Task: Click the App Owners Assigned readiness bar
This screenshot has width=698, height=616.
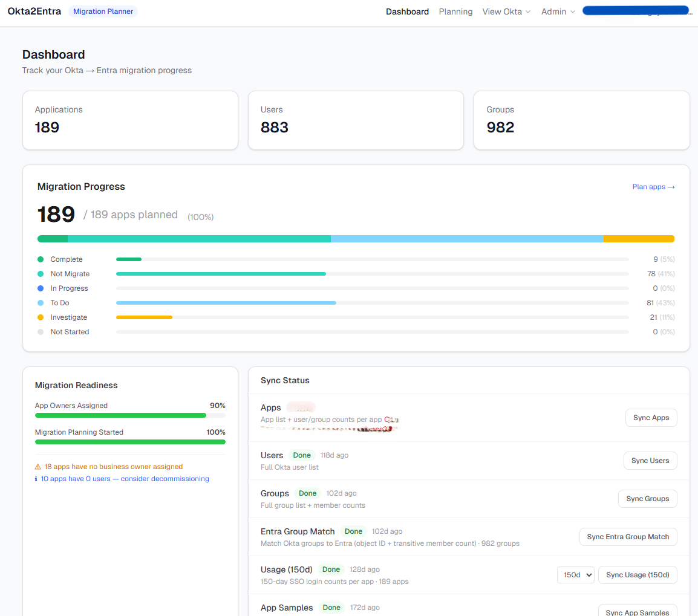Action: [130, 415]
